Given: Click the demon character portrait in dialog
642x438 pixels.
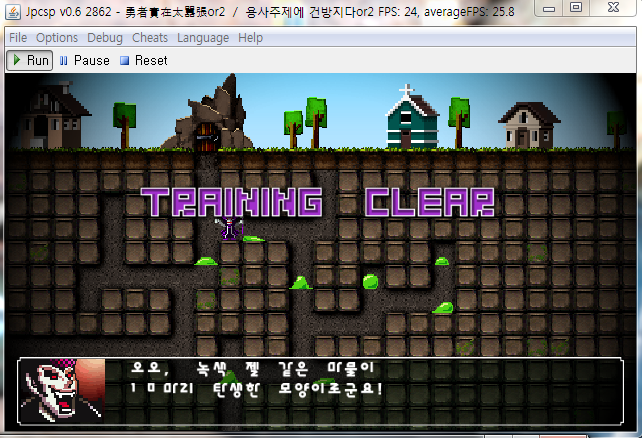Looking at the screenshot, I should pyautogui.click(x=61, y=389).
